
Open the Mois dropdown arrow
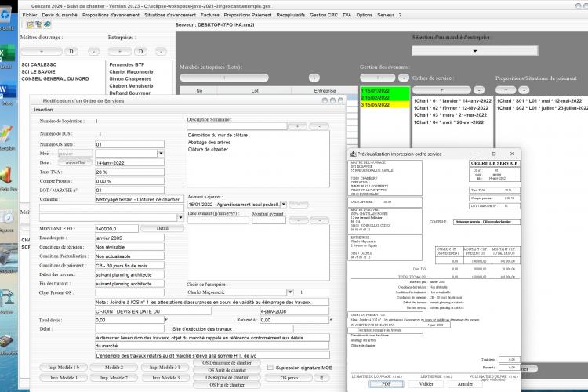(161, 154)
